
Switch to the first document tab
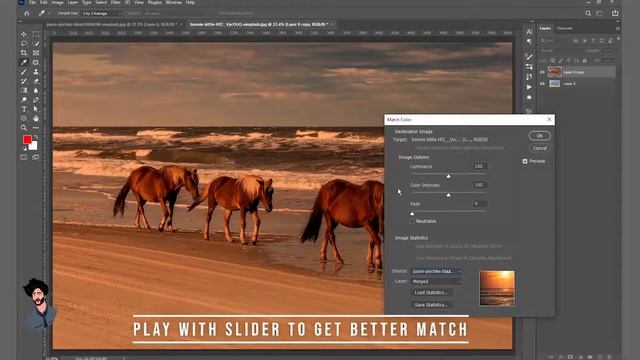(112, 24)
